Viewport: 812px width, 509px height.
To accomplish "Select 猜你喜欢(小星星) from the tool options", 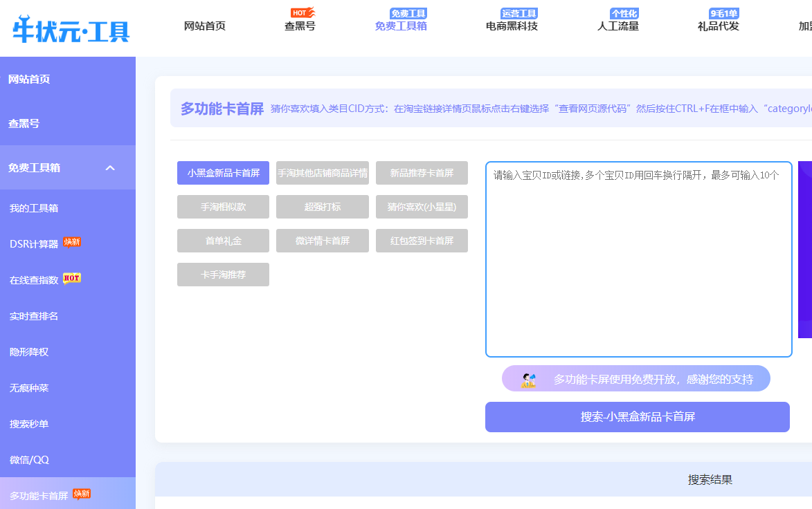I will coord(422,206).
